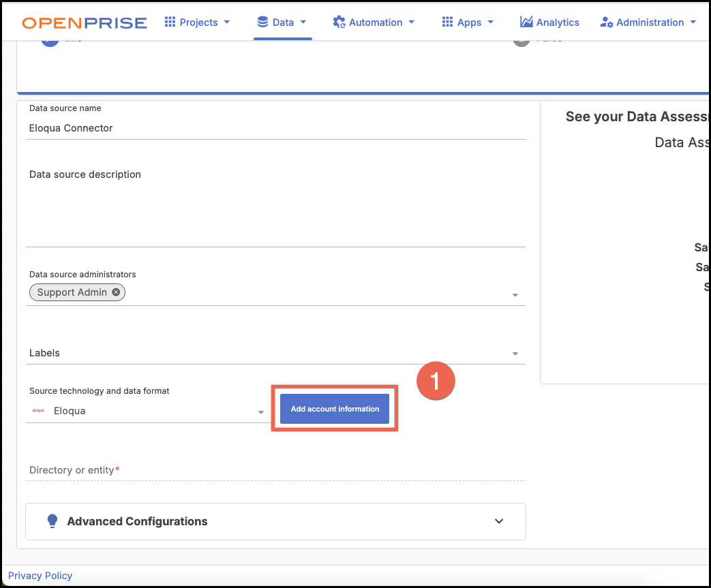Expand Apps dropdown arrow
The height and width of the screenshot is (588, 711).
click(x=491, y=22)
